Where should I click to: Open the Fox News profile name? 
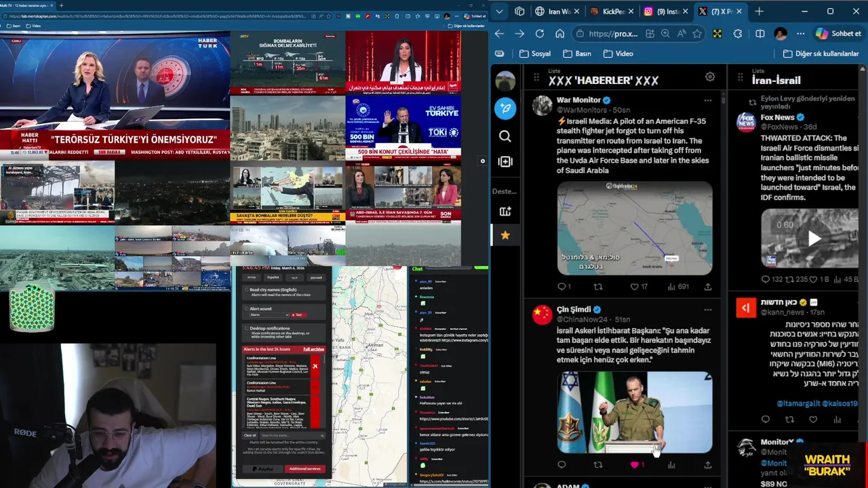tap(777, 117)
